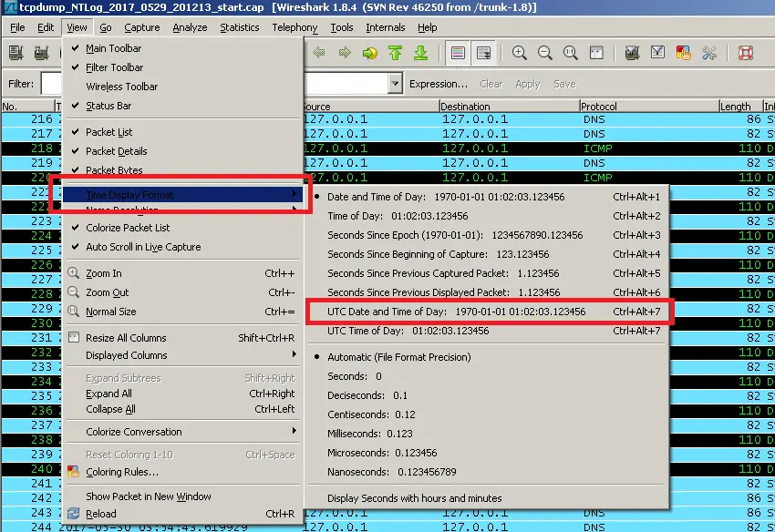This screenshot has width=775, height=532.
Task: Enable the Wireless Toolbar option
Action: point(182,87)
